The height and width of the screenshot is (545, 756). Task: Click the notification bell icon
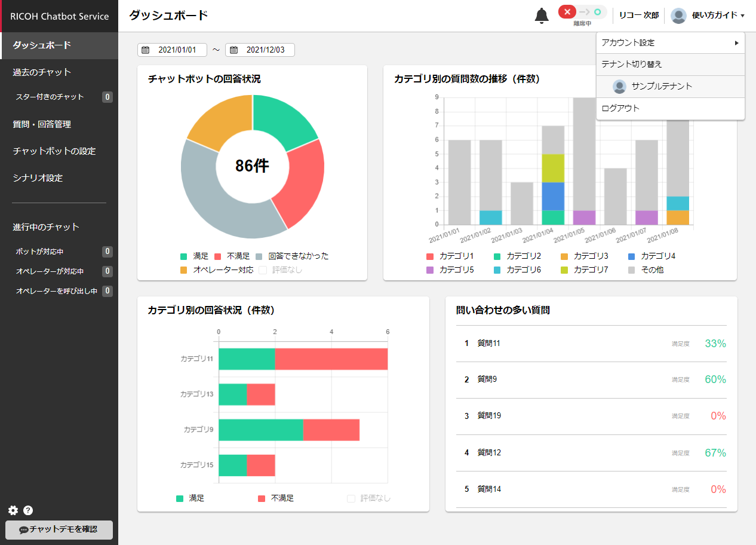click(541, 16)
